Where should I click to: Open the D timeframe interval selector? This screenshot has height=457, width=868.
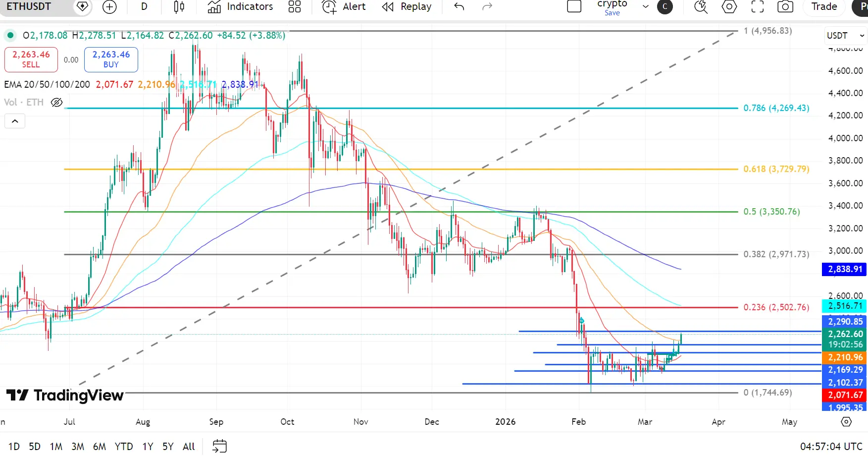(144, 7)
